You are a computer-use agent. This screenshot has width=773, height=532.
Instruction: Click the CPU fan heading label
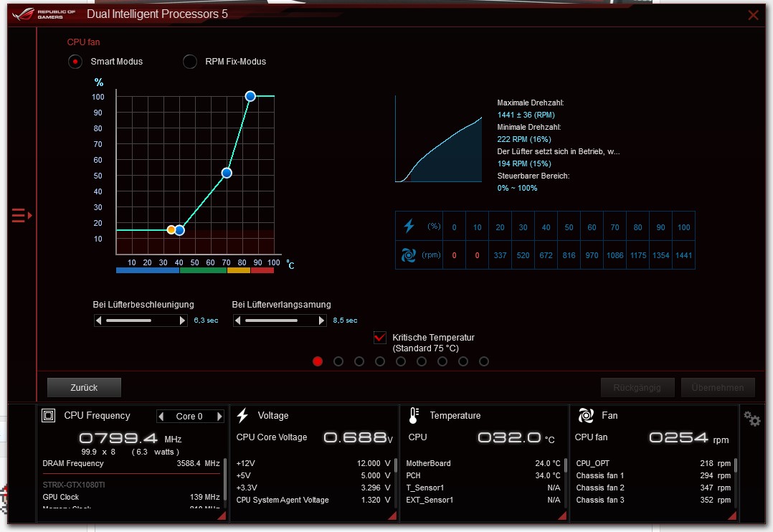[x=83, y=42]
